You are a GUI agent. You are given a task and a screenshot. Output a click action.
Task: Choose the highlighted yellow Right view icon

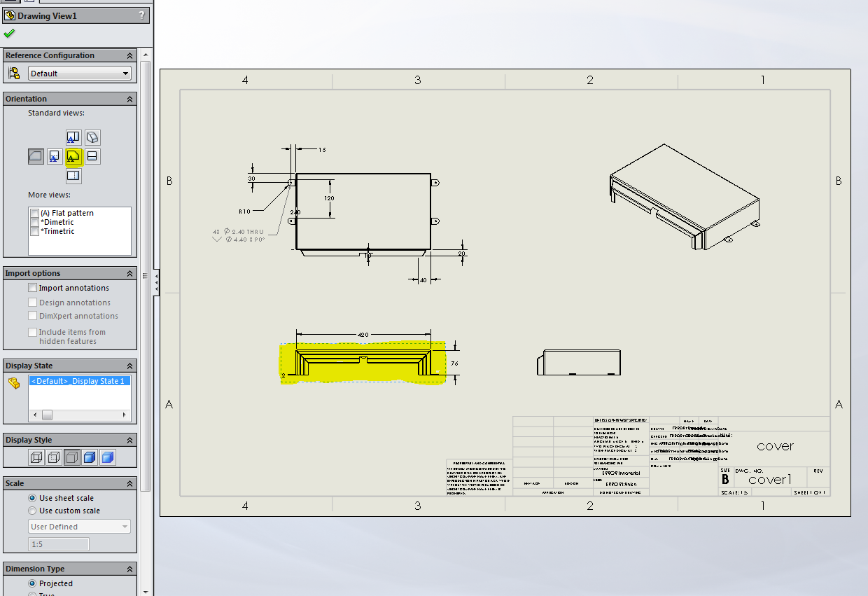click(73, 156)
